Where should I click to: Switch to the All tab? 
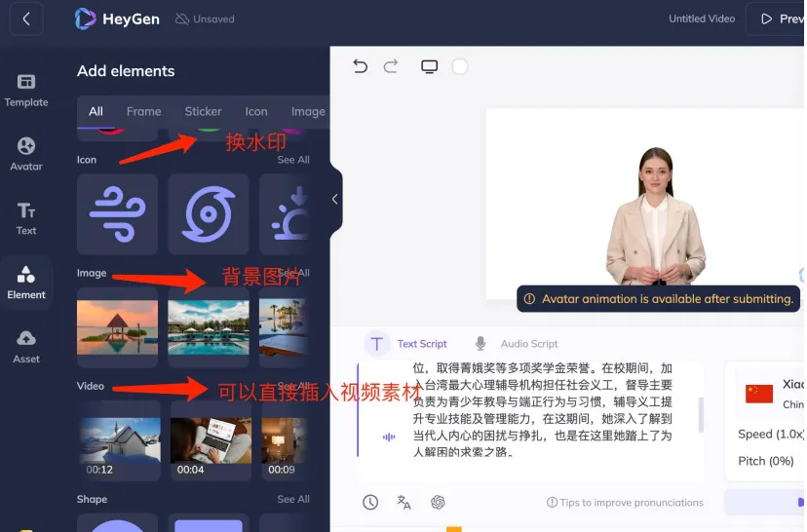(x=96, y=112)
